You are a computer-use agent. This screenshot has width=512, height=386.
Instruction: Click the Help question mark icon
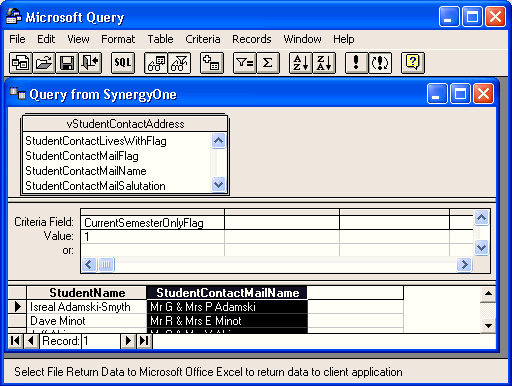(413, 63)
